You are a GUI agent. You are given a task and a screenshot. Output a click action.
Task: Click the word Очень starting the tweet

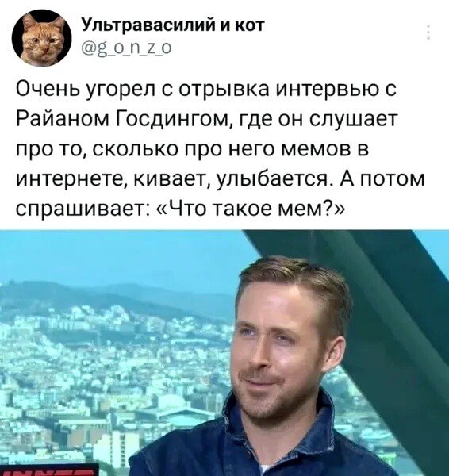(x=48, y=90)
